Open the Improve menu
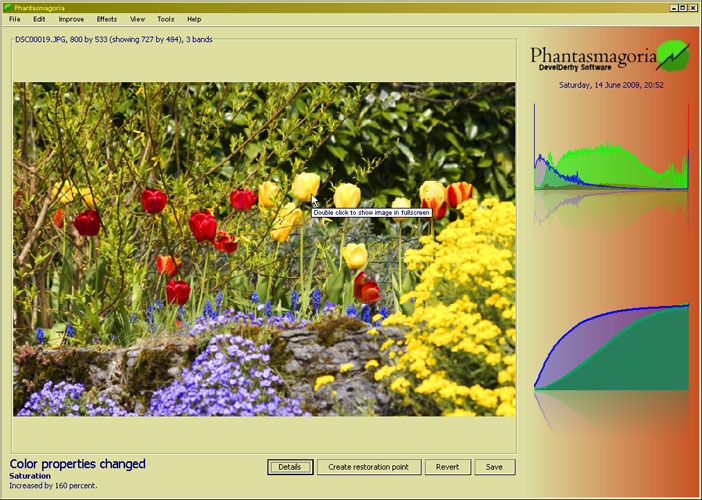The height and width of the screenshot is (500, 702). coord(71,19)
